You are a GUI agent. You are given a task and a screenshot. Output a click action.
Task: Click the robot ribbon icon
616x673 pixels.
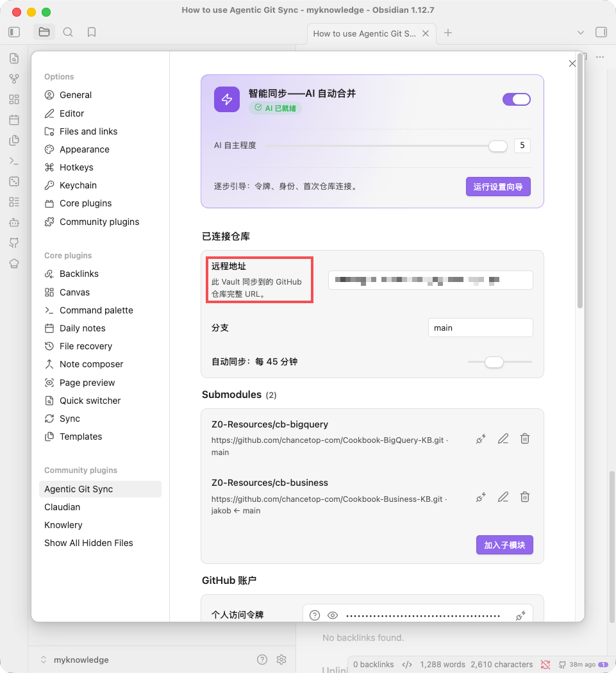[x=14, y=222]
